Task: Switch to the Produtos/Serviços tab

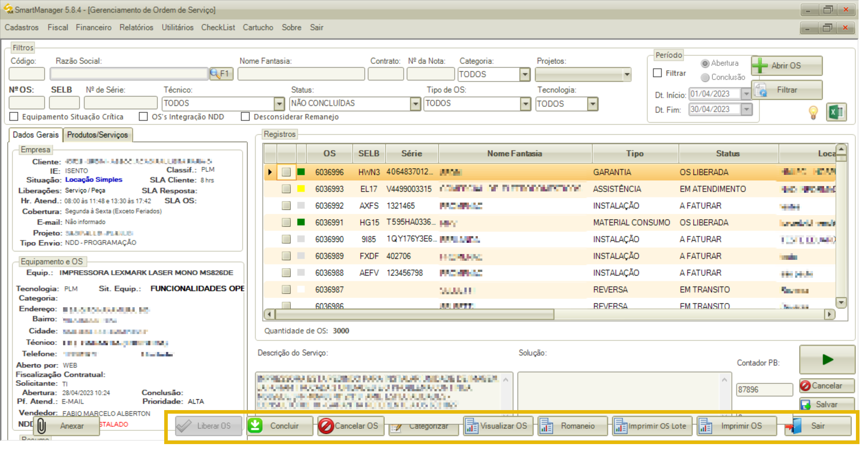Action: [x=98, y=135]
